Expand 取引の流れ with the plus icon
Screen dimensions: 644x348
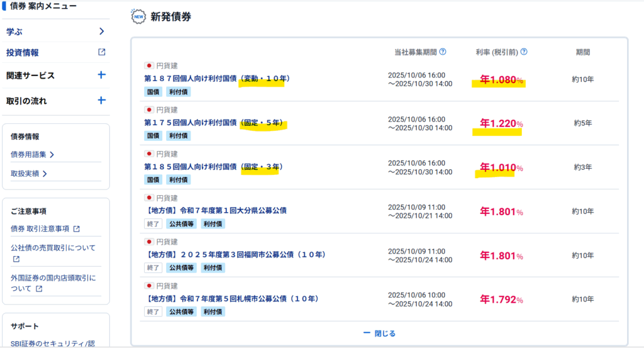pyautogui.click(x=101, y=100)
